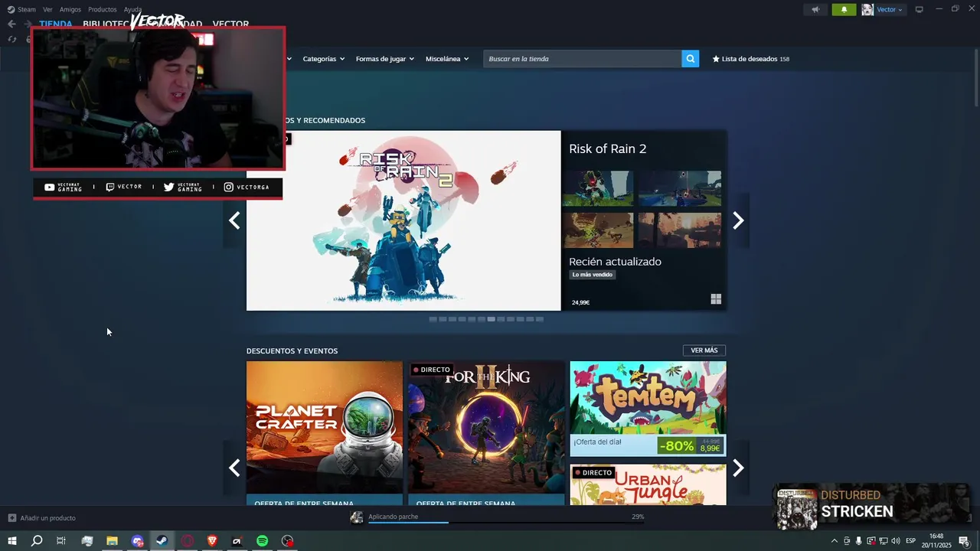Image resolution: width=980 pixels, height=551 pixels.
Task: Open Lista de deseados wishlist
Action: 751,59
